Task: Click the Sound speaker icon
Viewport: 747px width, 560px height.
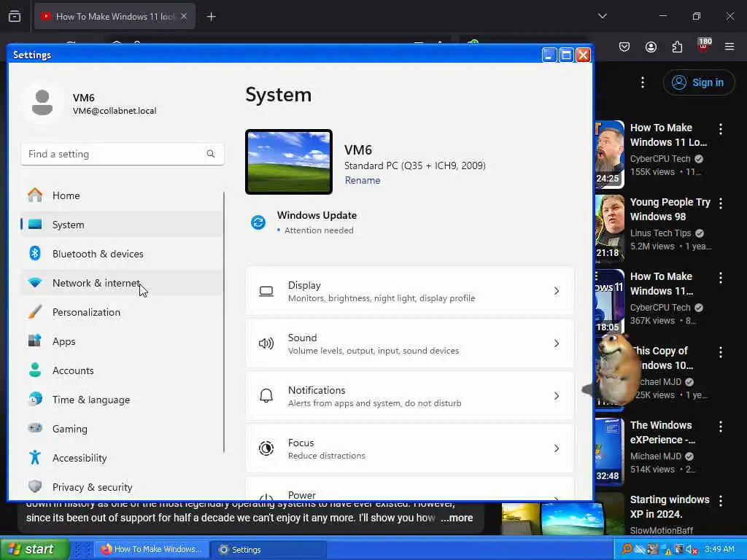Action: (x=266, y=343)
